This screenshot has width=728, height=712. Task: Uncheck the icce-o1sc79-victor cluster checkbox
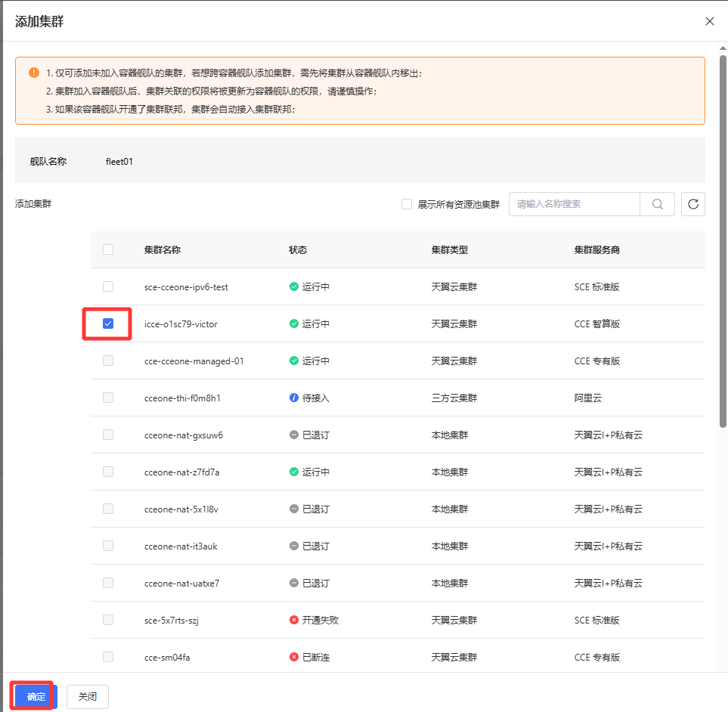[x=108, y=323]
